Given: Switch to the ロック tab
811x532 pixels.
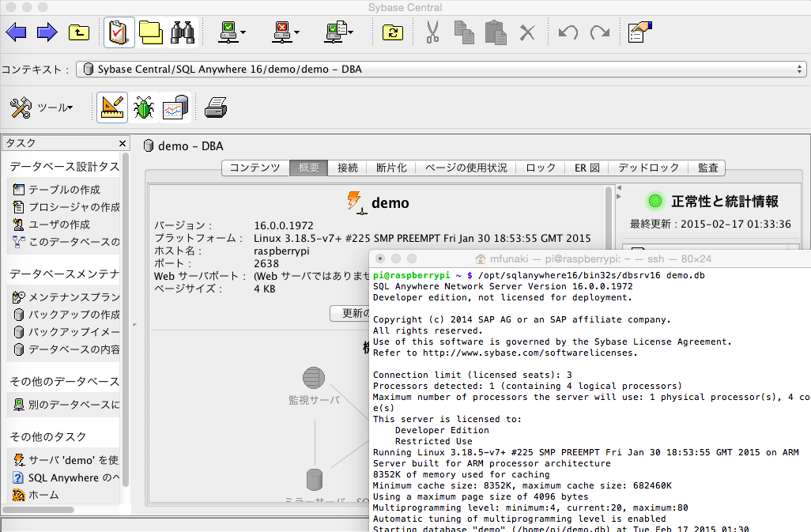Looking at the screenshot, I should 541,168.
